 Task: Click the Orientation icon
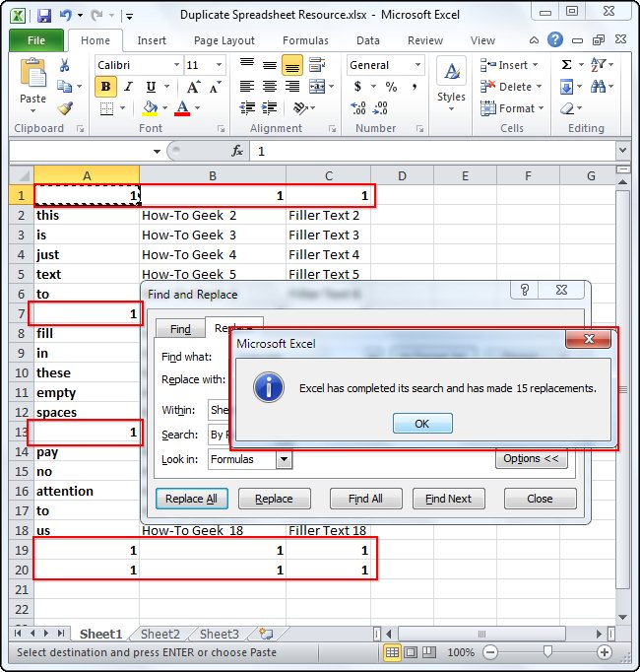coord(300,108)
